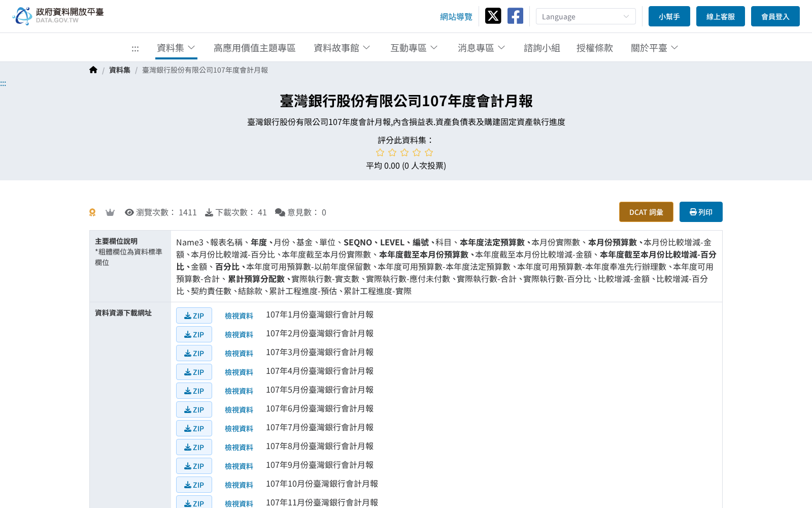Image resolution: width=812 pixels, height=508 pixels.
Task: Expand the 資料故事館 menu
Action: (x=342, y=48)
